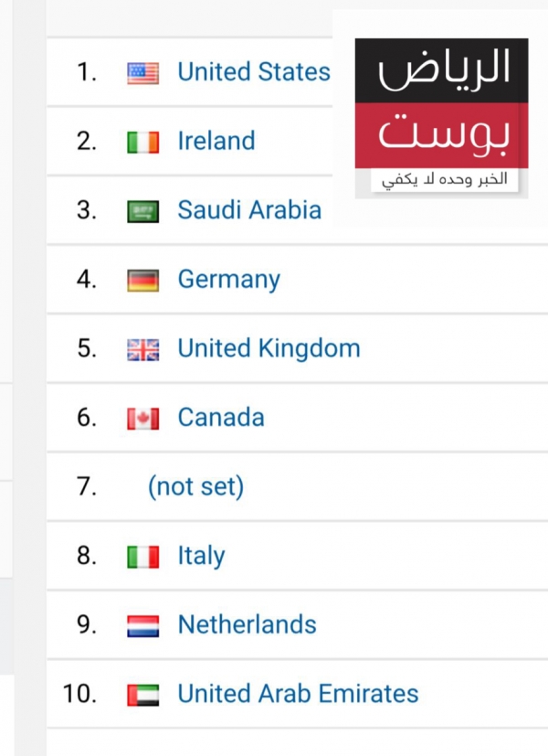Open the United Arab Emirates link
The image size is (548, 756).
[298, 693]
